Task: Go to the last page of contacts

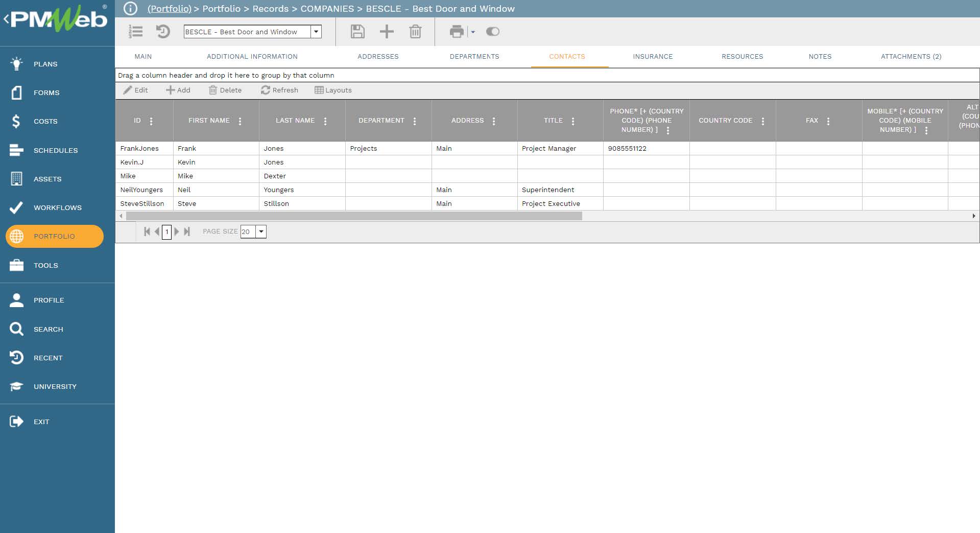Action: pos(187,231)
